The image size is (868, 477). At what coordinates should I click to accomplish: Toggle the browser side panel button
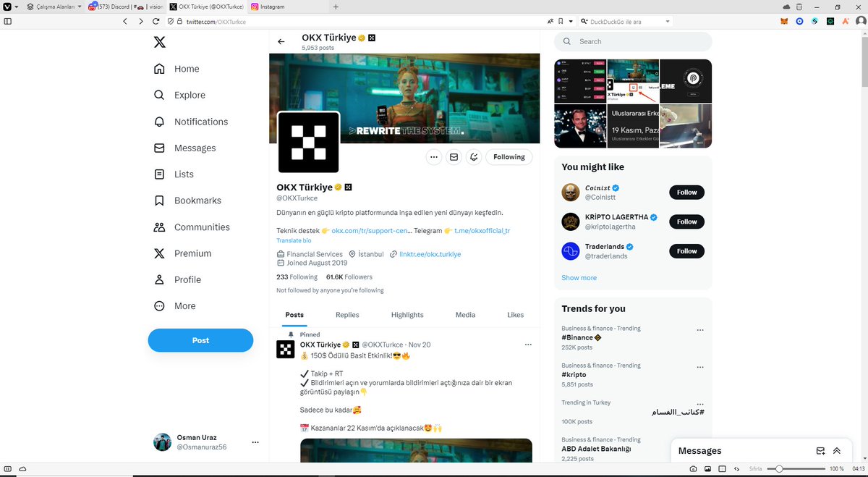click(8, 22)
